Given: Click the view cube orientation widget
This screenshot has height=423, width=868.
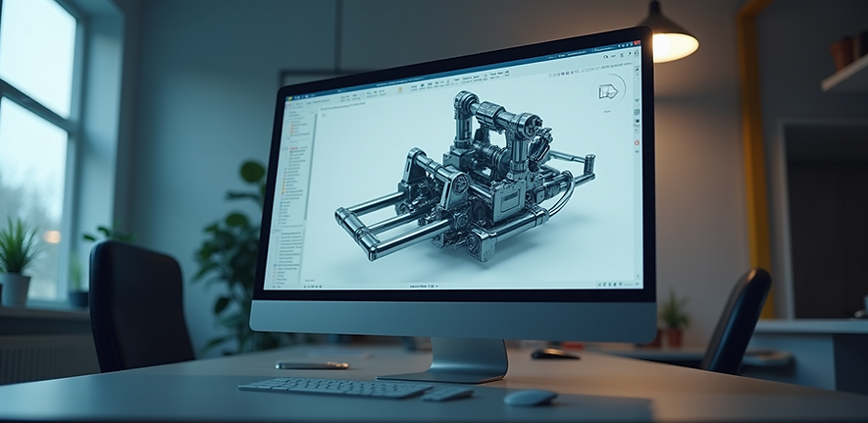Looking at the screenshot, I should point(608,91).
